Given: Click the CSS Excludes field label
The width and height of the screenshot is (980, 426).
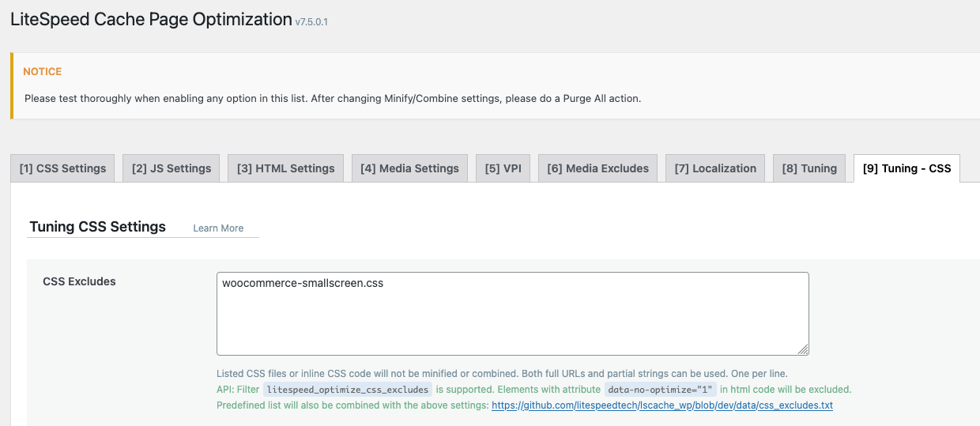Looking at the screenshot, I should tap(79, 281).
